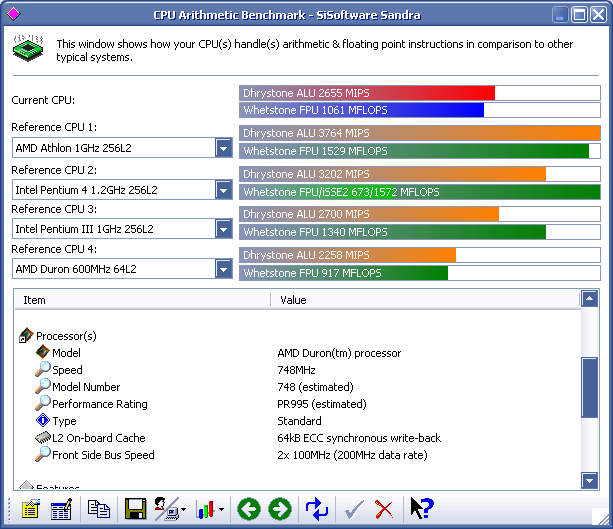This screenshot has width=613, height=529.
Task: Click the Copy icon in the toolbar
Action: coord(98,509)
